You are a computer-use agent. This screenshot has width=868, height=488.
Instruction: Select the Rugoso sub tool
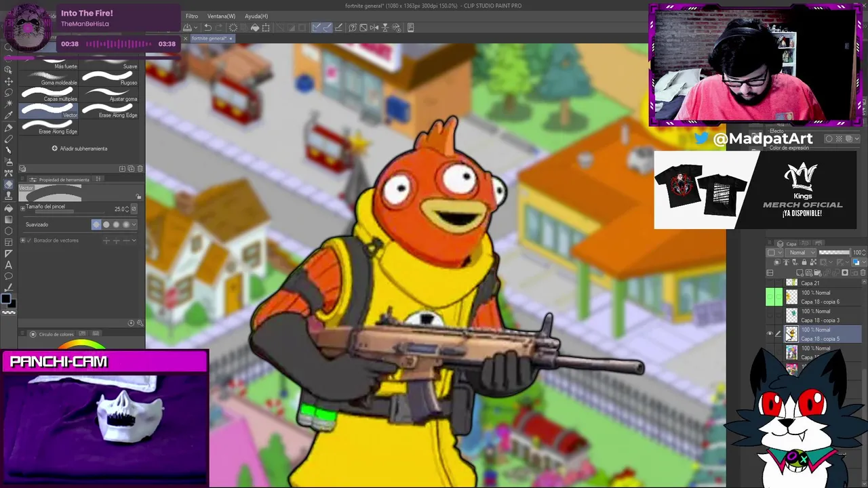click(109, 79)
